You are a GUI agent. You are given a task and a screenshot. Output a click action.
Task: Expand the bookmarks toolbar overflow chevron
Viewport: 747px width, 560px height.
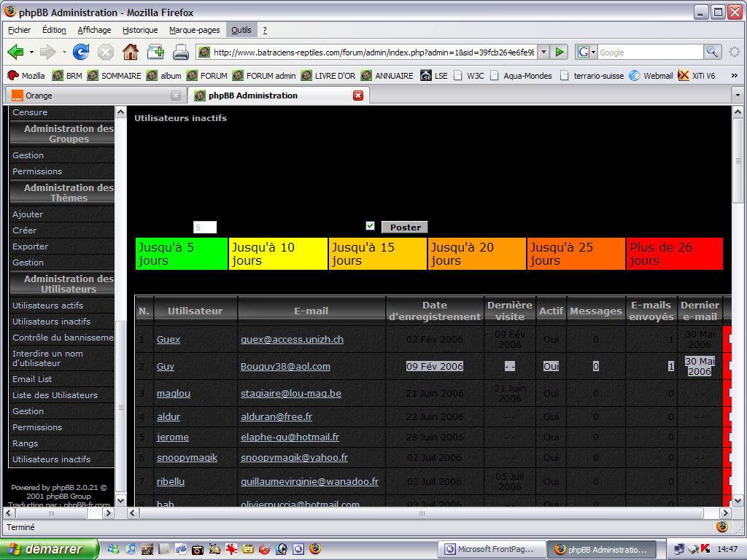734,76
